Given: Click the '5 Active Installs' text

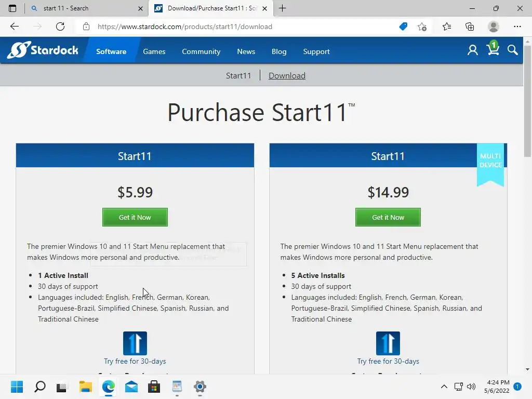Looking at the screenshot, I should tap(317, 275).
